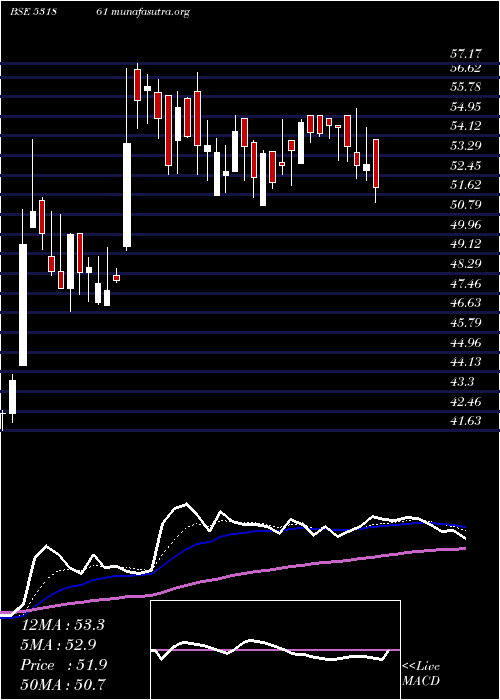Click the 44.13 price label
Screen dimensions: 500x700
pos(466,362)
